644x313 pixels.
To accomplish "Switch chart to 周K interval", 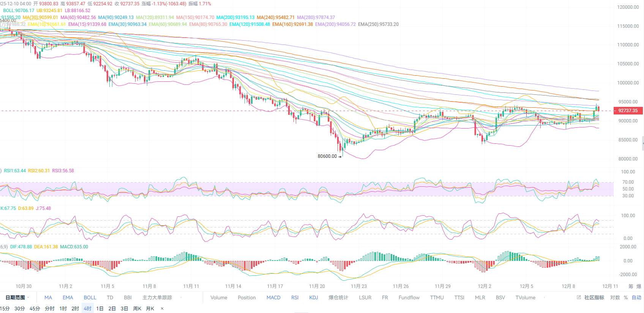I will (x=137, y=308).
